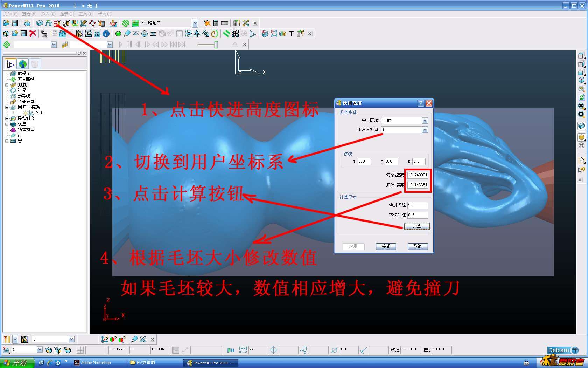The image size is (588, 368).
Task: Click the T text icon in toolbar
Action: [x=291, y=34]
